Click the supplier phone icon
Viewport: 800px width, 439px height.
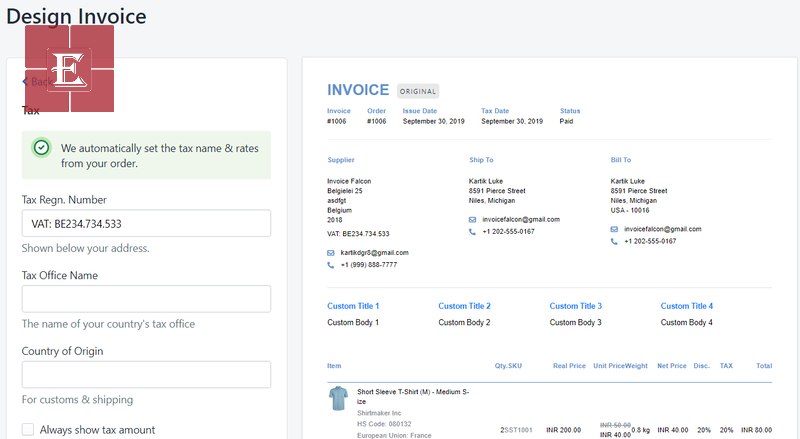click(x=330, y=265)
